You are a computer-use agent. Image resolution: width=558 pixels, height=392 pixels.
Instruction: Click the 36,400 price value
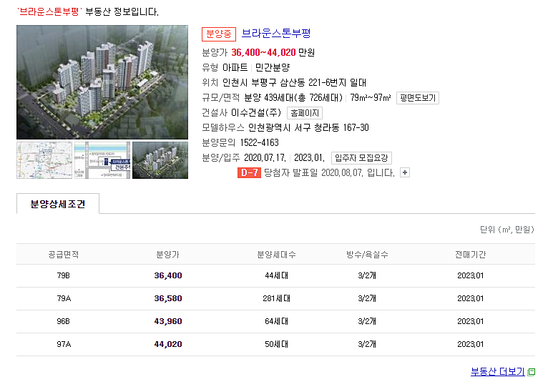(x=168, y=275)
